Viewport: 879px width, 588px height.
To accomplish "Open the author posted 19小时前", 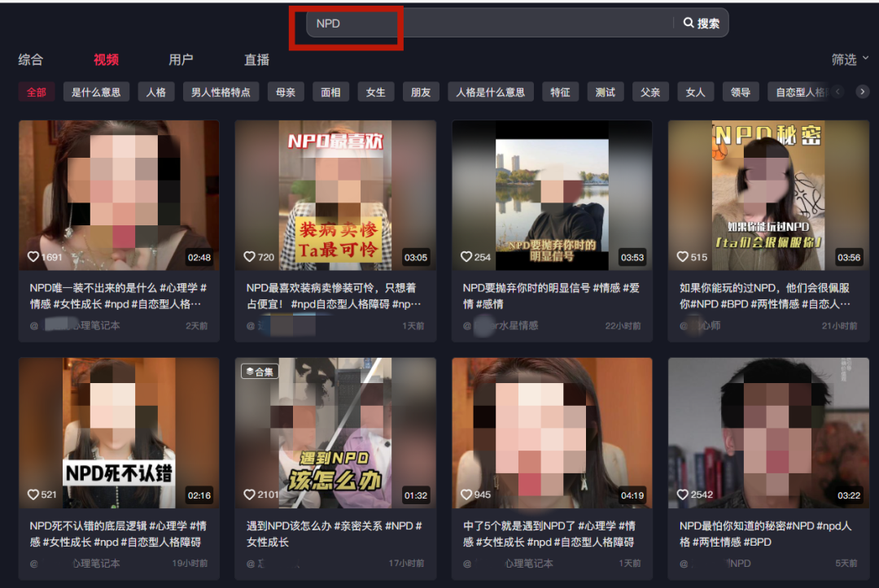I will [75, 564].
